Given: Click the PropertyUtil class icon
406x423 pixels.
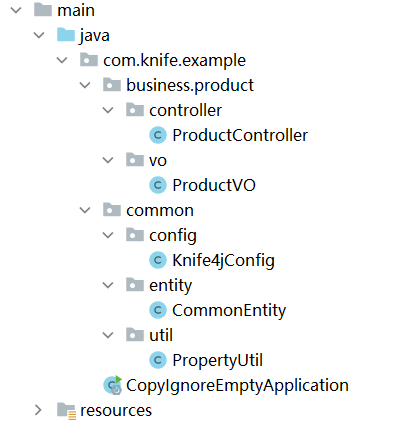Looking at the screenshot, I should tap(158, 360).
